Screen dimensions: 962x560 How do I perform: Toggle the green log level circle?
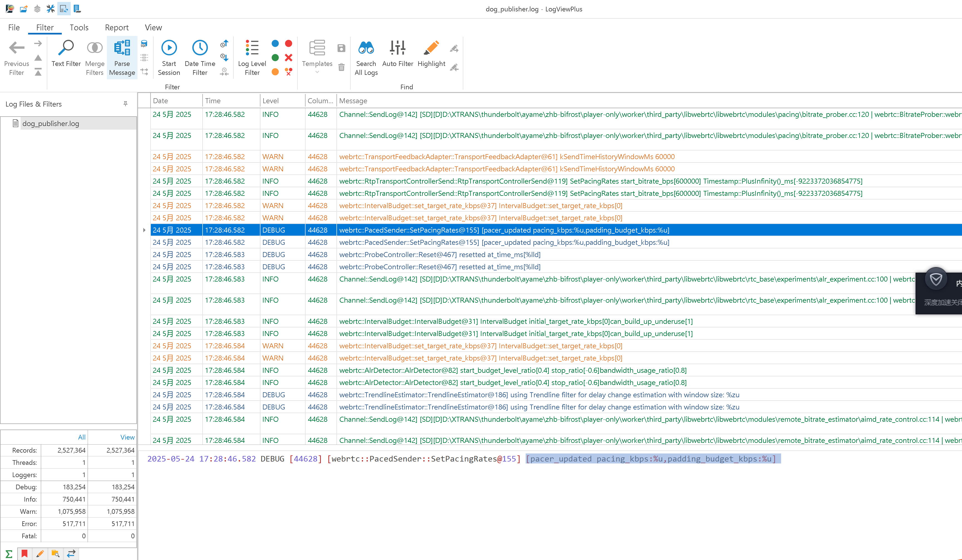(275, 58)
